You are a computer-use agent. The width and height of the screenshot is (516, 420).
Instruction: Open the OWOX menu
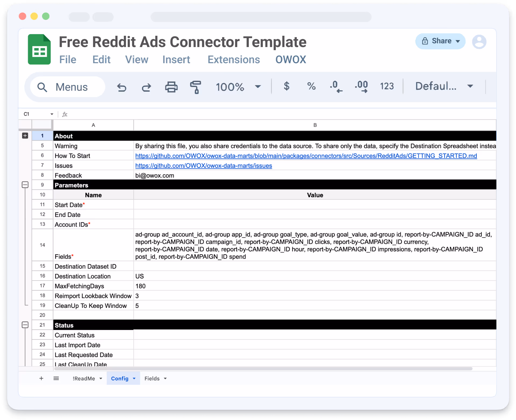point(291,60)
